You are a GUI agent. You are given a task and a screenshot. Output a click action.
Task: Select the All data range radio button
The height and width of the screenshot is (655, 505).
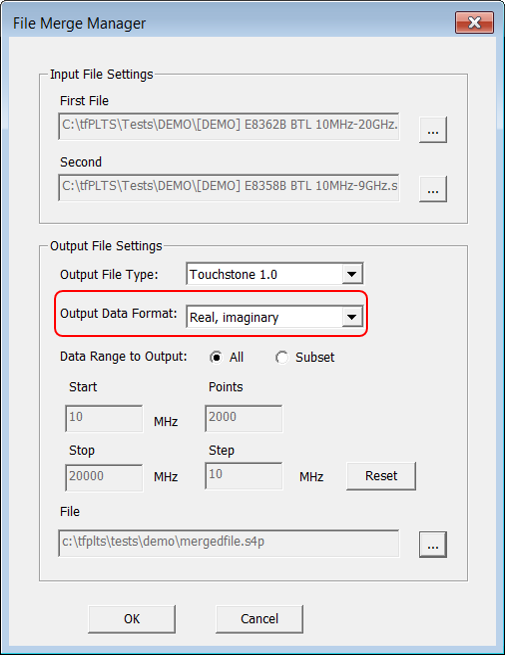216,358
